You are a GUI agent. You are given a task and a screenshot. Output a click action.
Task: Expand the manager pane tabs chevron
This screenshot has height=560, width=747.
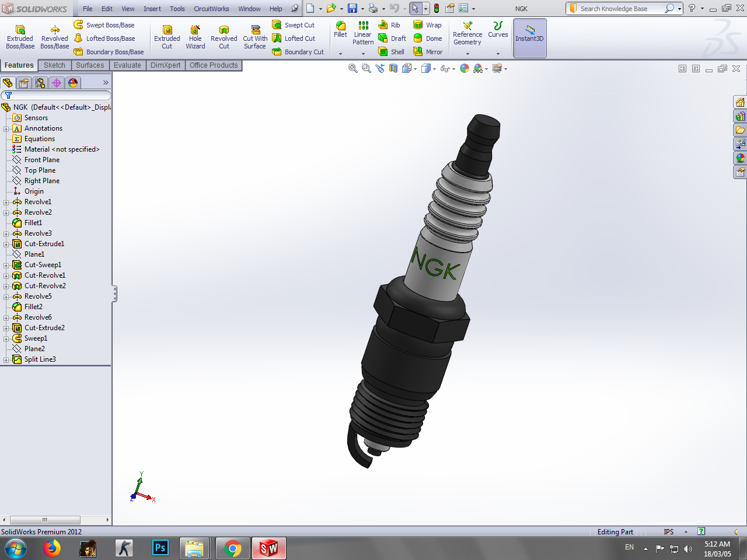[x=106, y=83]
